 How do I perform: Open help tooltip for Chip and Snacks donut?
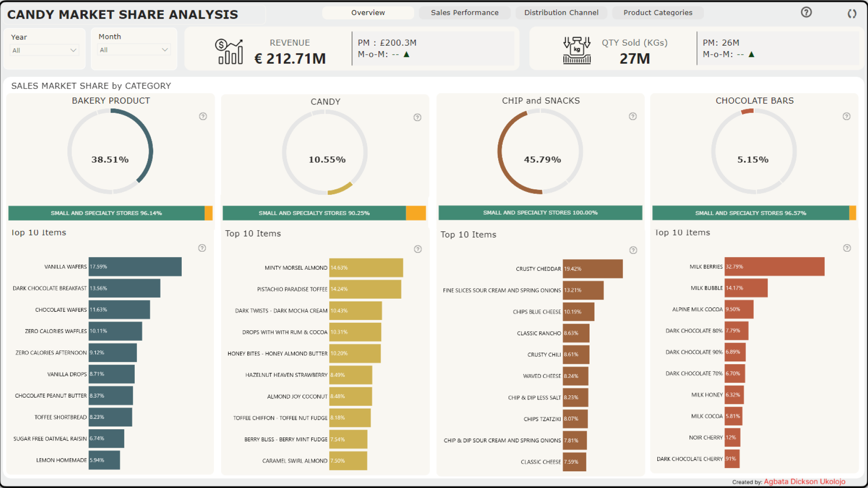[633, 116]
